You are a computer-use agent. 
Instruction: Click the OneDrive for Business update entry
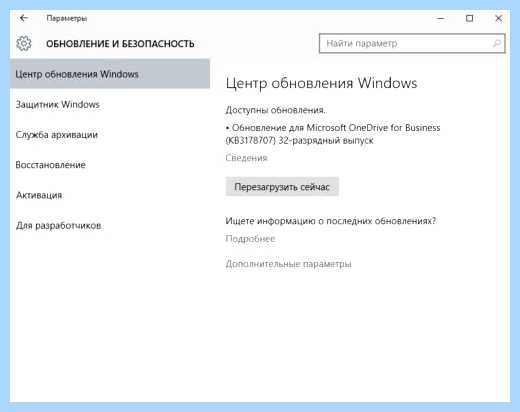click(333, 134)
